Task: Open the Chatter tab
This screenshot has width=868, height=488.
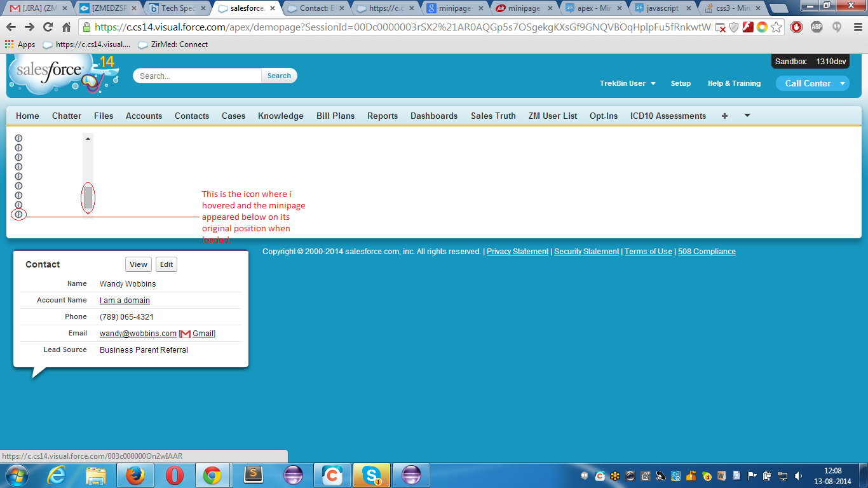Action: pos(67,116)
